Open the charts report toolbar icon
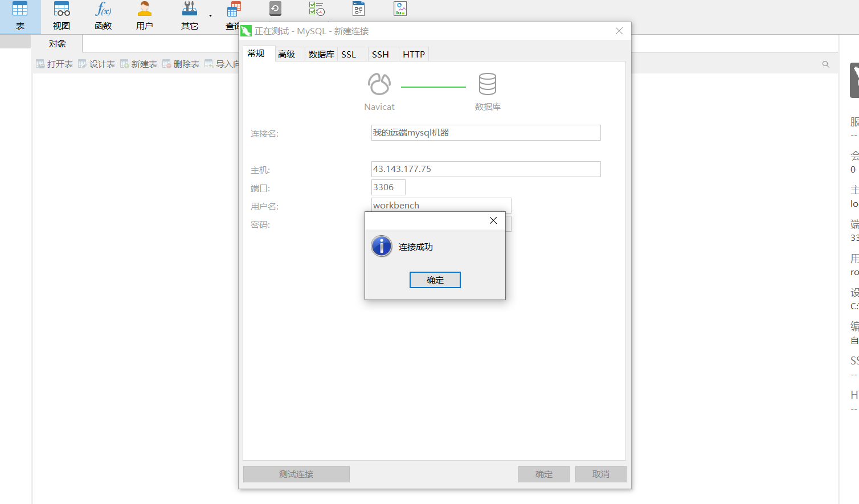Viewport: 859px width, 504px height. click(400, 9)
